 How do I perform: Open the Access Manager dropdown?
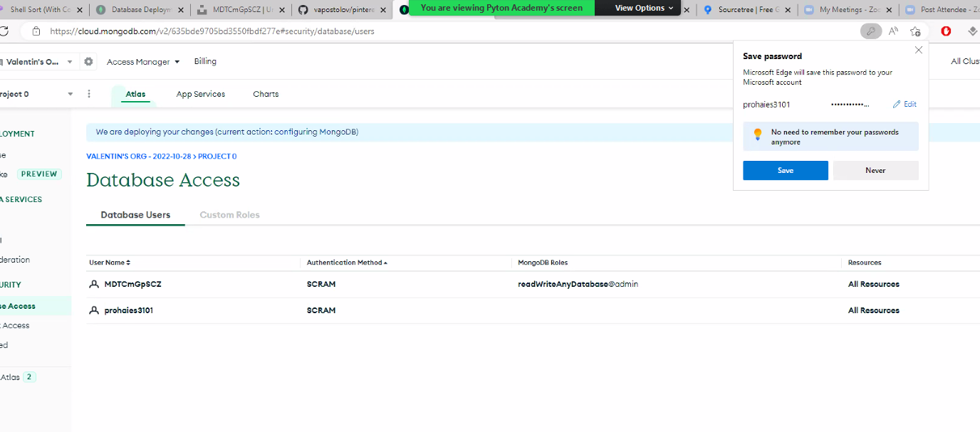[143, 62]
